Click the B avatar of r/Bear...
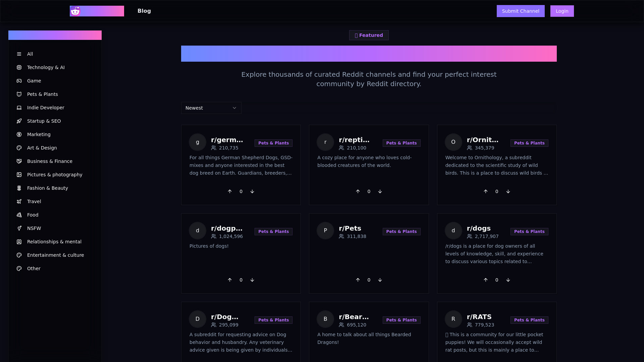Screen dimensions: 644x362 (x=325, y=319)
